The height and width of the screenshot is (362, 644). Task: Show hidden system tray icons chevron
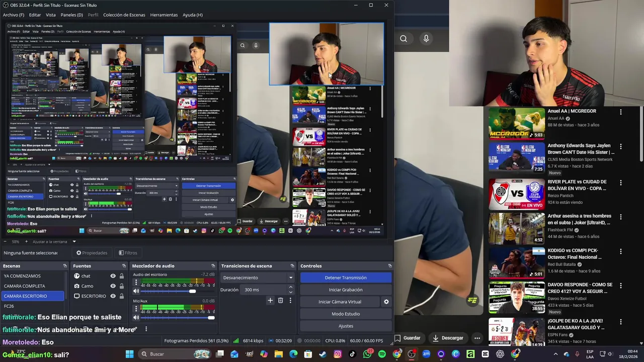point(555,354)
